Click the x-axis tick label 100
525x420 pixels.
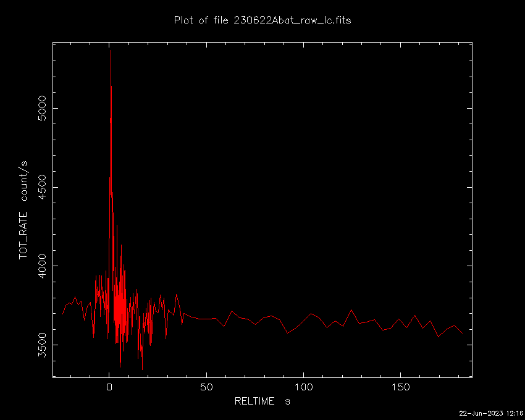[303, 387]
